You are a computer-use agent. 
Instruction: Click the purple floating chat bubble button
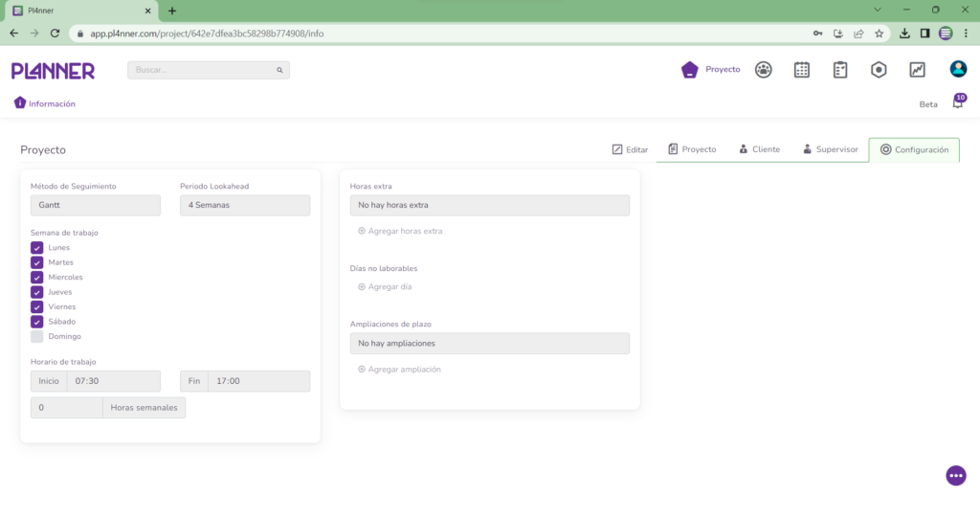(955, 476)
